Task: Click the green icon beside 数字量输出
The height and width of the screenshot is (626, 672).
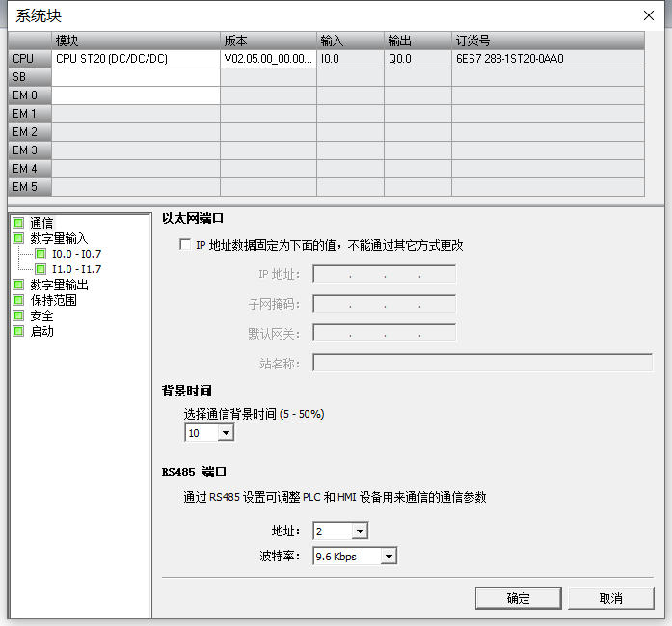Action: point(18,285)
